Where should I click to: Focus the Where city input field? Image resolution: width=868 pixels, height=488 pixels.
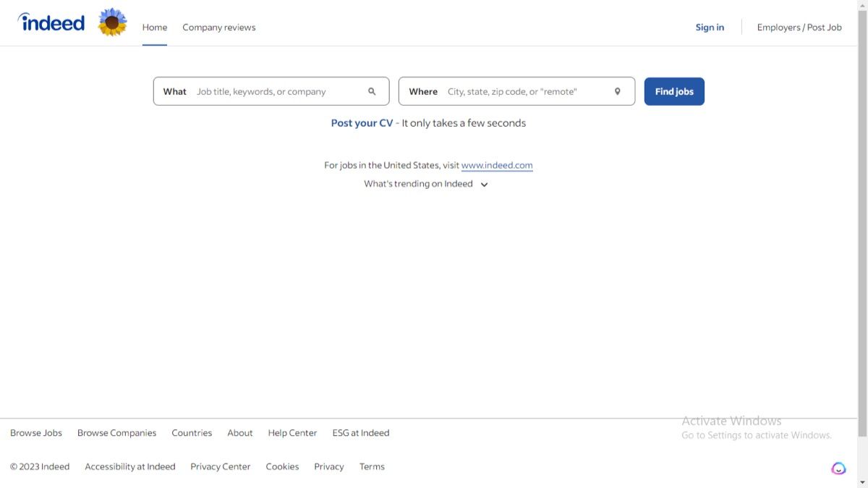pyautogui.click(x=516, y=91)
